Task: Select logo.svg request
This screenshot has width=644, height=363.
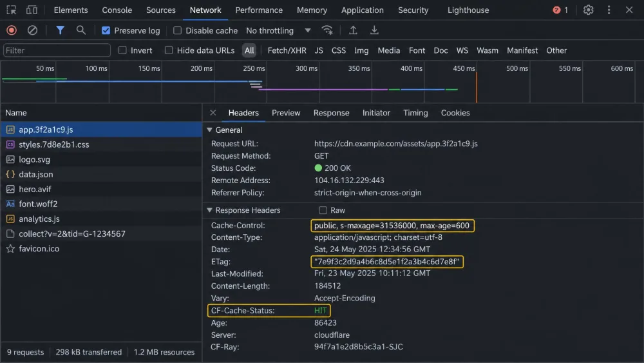Action: [101, 159]
